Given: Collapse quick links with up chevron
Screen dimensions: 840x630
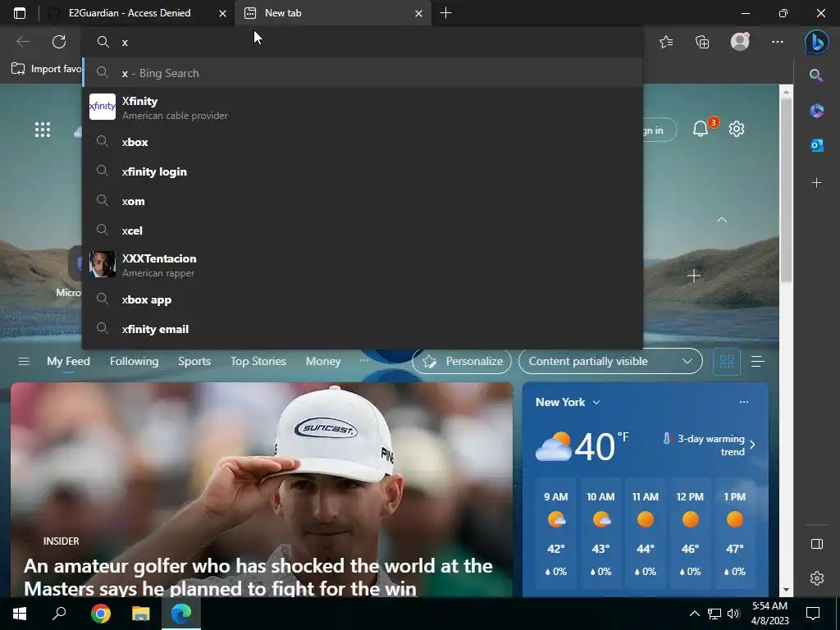Looking at the screenshot, I should 722,220.
